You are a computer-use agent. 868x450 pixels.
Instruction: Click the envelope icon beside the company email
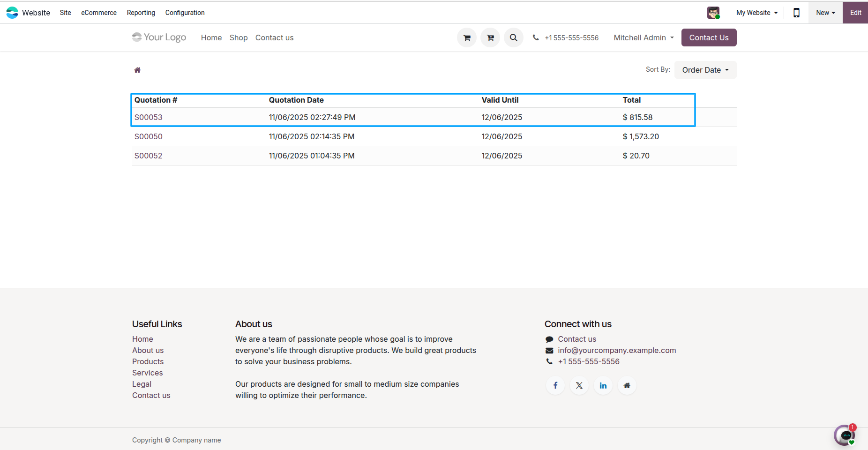(549, 350)
